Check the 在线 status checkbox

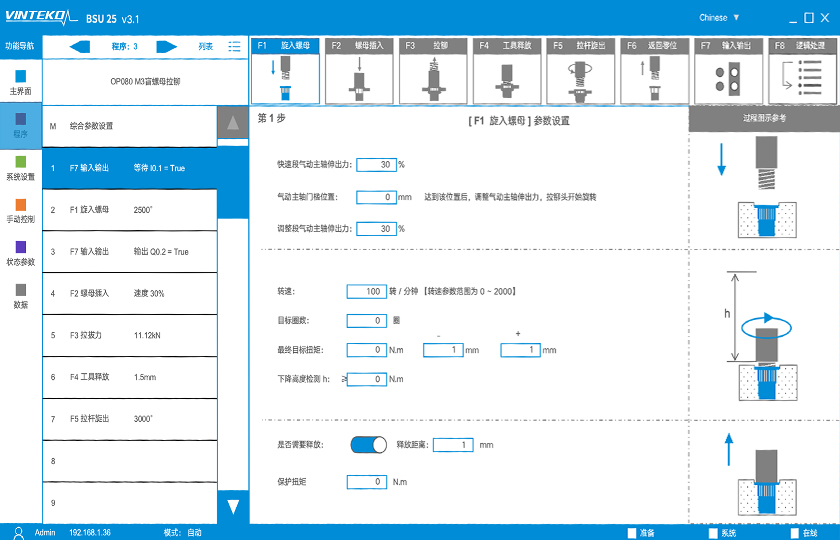coord(796,532)
